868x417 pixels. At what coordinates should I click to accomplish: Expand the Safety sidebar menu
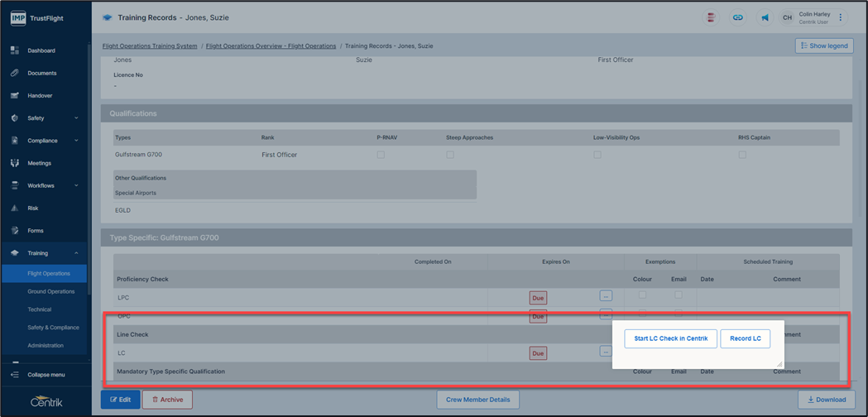click(x=76, y=118)
